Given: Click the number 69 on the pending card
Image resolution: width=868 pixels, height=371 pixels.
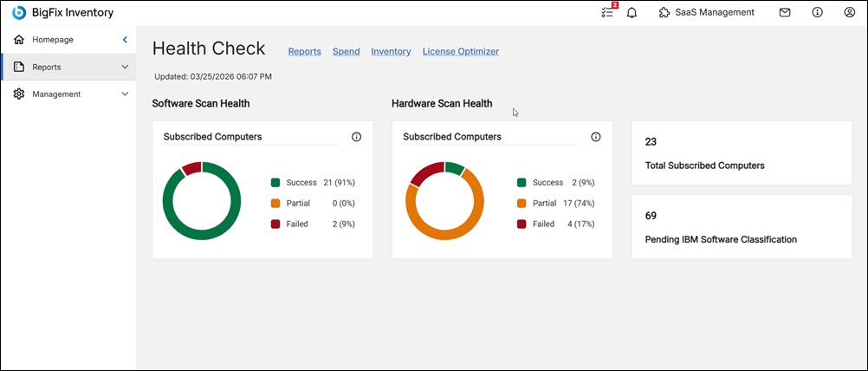Looking at the screenshot, I should coord(651,215).
